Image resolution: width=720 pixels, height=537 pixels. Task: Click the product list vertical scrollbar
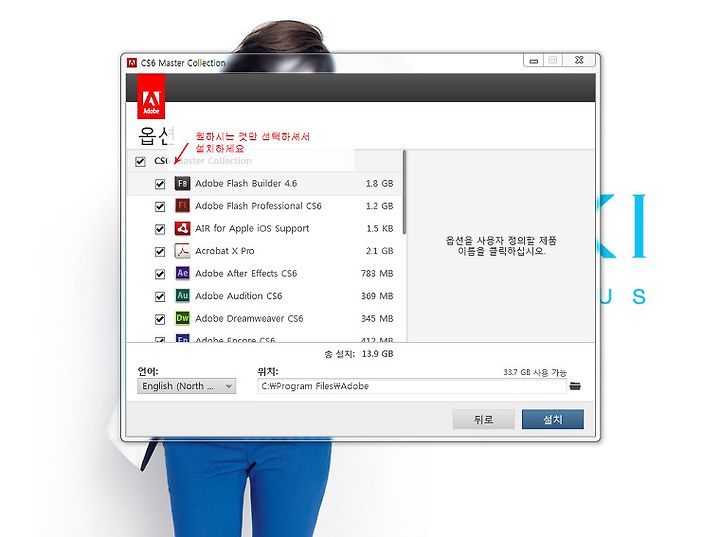click(404, 192)
